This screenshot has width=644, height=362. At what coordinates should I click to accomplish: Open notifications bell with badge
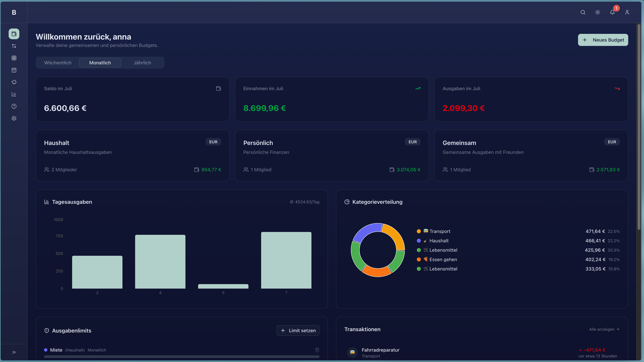point(612,12)
